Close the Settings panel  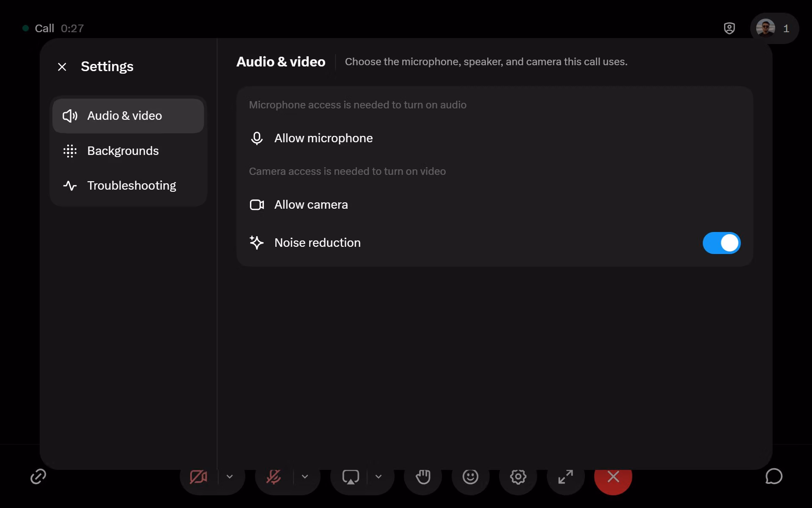click(x=62, y=67)
